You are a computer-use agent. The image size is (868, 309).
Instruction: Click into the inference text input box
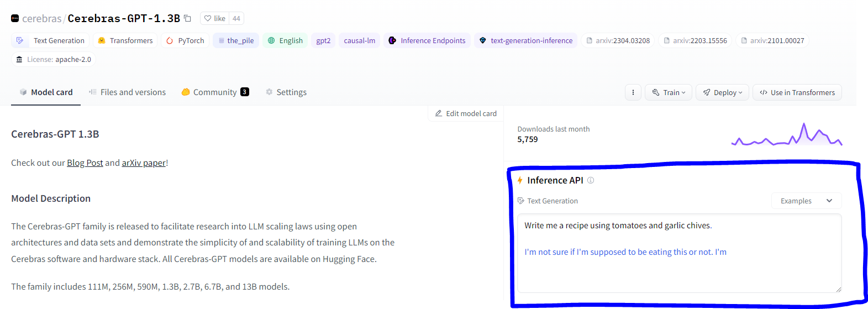[x=679, y=253]
